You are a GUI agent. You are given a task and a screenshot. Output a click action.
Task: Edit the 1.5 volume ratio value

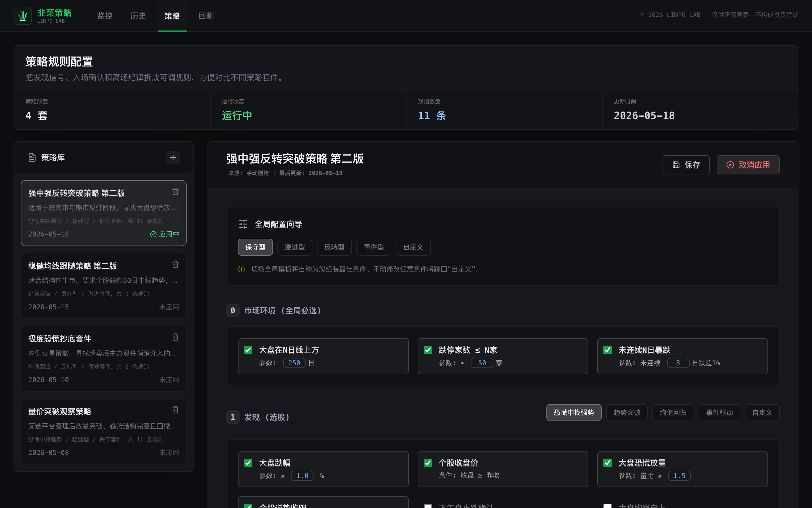[x=679, y=476]
